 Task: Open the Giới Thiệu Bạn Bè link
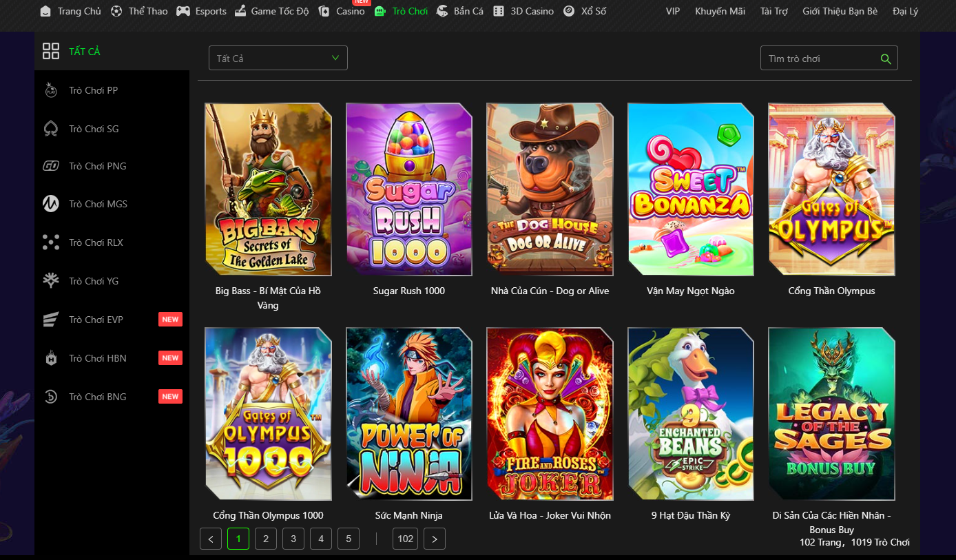click(840, 11)
